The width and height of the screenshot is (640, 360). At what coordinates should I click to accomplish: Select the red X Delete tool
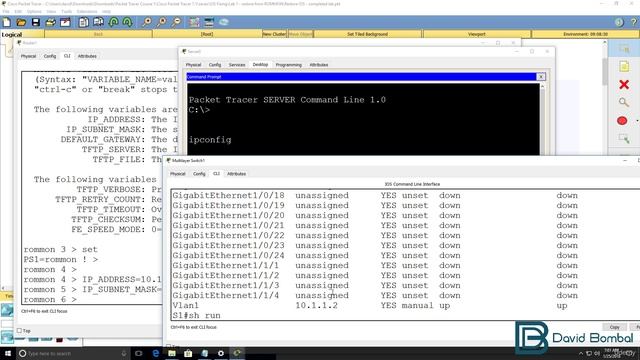(x=624, y=84)
